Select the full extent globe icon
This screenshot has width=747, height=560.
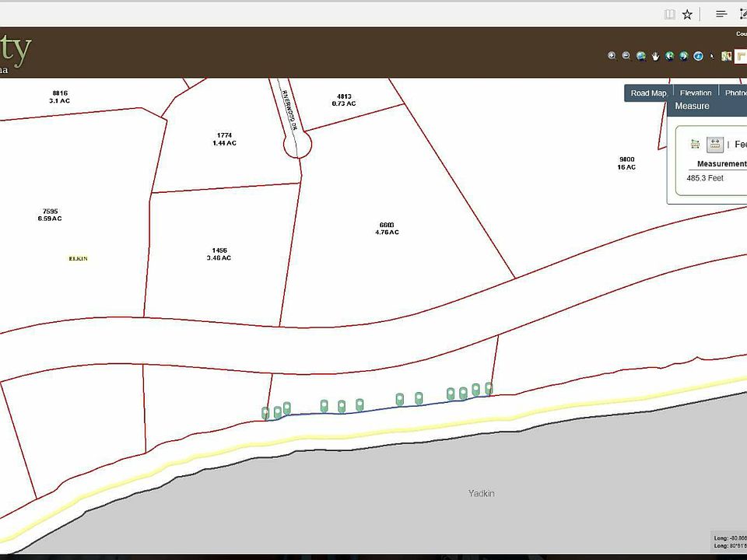point(640,56)
